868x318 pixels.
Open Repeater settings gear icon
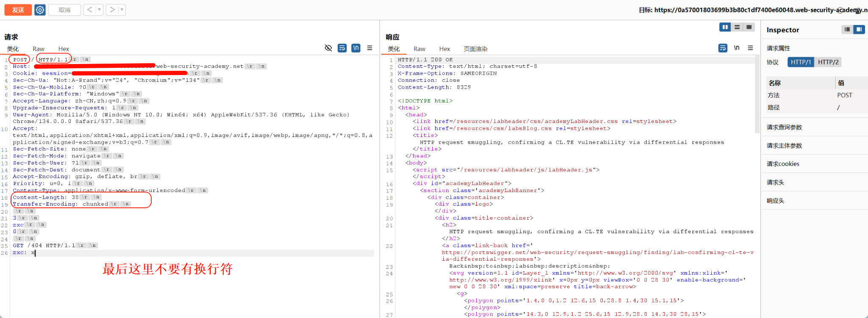point(40,10)
